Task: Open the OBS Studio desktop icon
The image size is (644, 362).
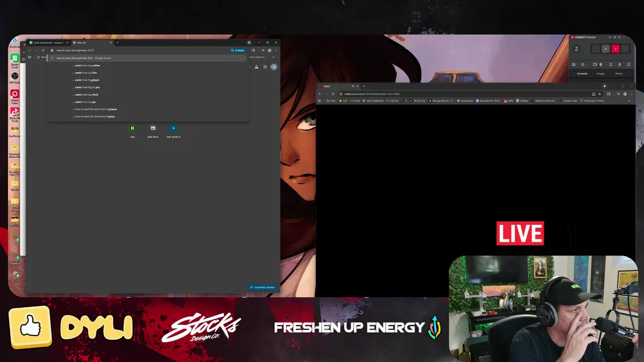Action: click(x=15, y=78)
